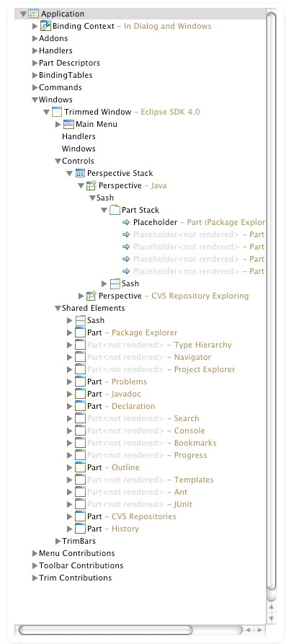Click the CVS Repository Exploring perspective icon

[91, 296]
